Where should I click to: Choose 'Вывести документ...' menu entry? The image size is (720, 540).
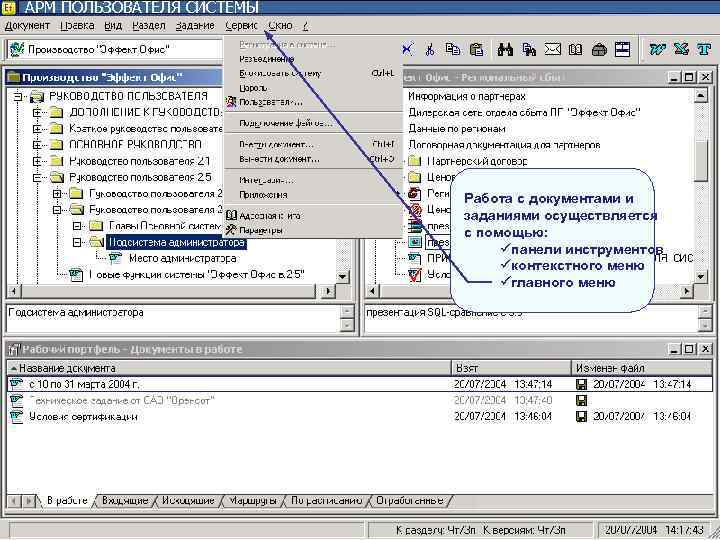[312, 159]
